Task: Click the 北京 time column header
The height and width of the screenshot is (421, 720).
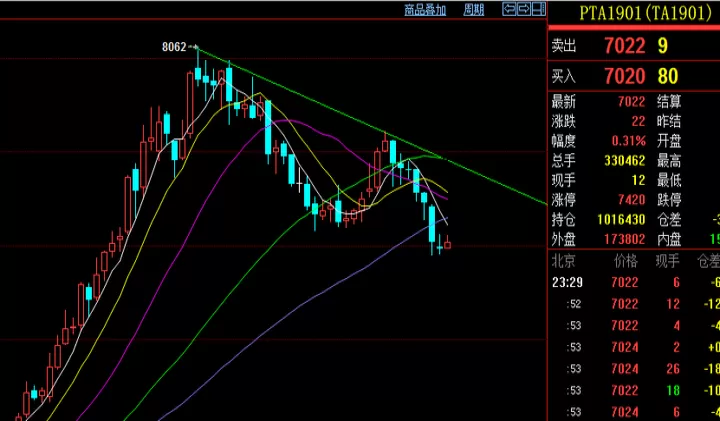Action: [563, 261]
